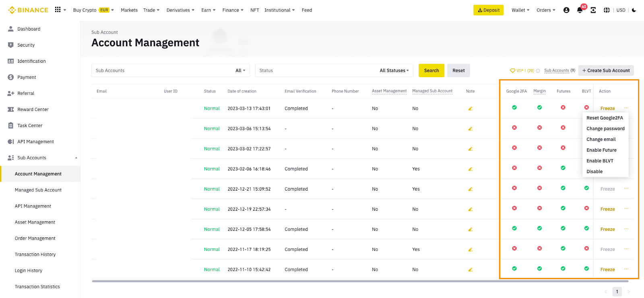
Task: Collapse the Sub Accounts sidebar section
Action: coord(76,158)
